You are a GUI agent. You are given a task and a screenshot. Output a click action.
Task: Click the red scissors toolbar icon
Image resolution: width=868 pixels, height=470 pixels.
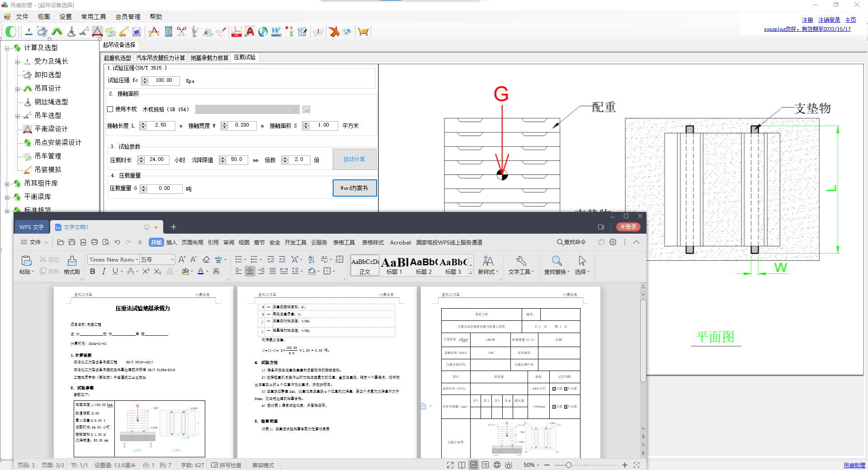[182, 32]
